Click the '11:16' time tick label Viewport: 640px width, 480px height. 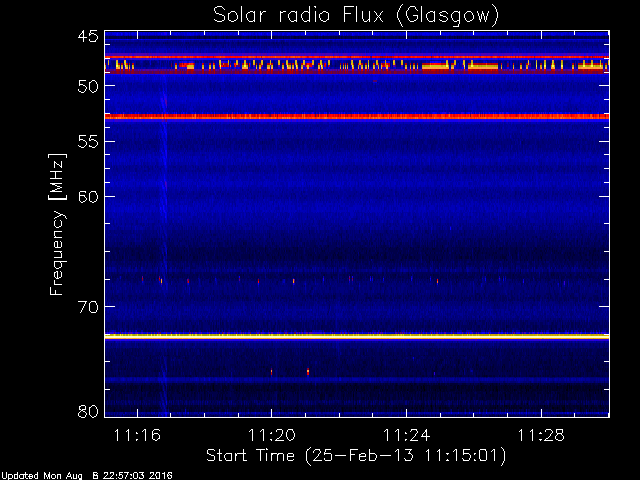(x=137, y=436)
